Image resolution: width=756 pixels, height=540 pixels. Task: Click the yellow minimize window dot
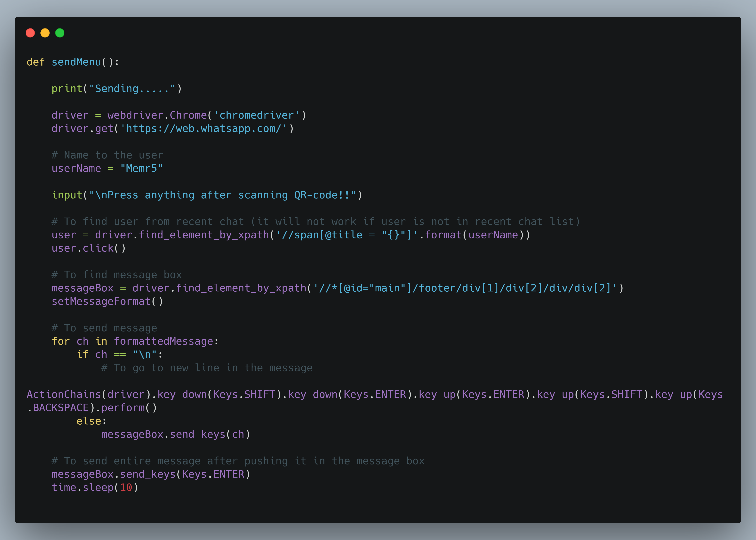(x=45, y=33)
